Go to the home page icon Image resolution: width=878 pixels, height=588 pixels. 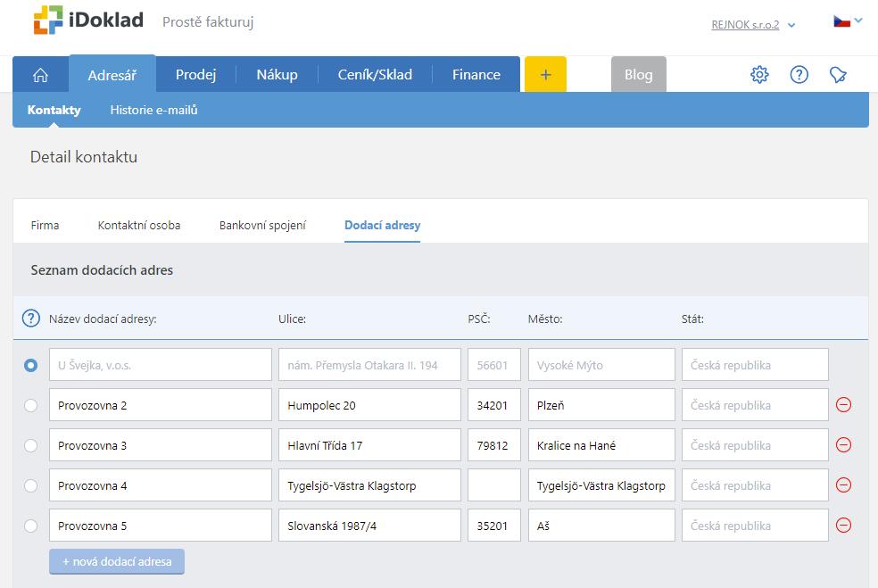[x=40, y=74]
